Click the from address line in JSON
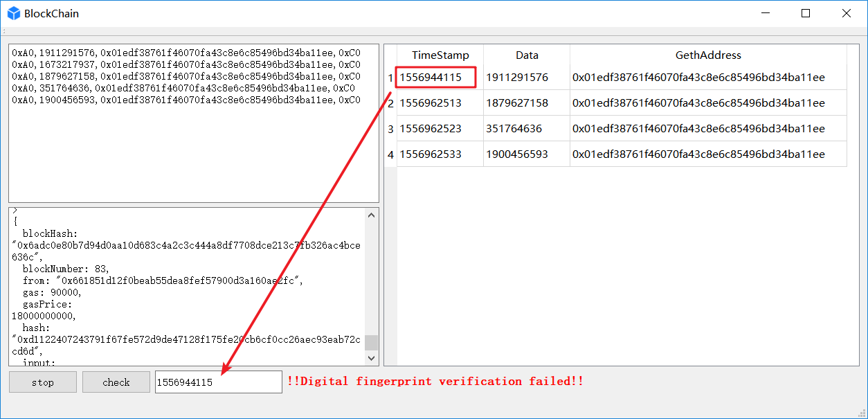 (163, 280)
